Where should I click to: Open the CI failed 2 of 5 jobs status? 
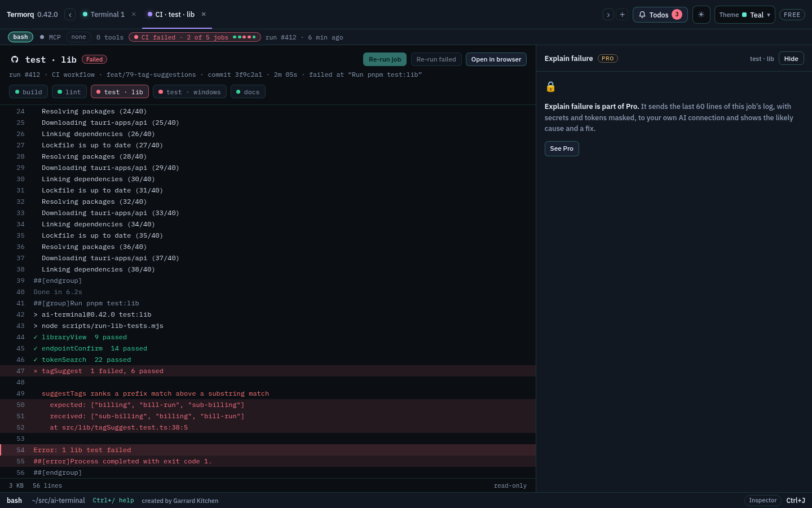pos(195,37)
